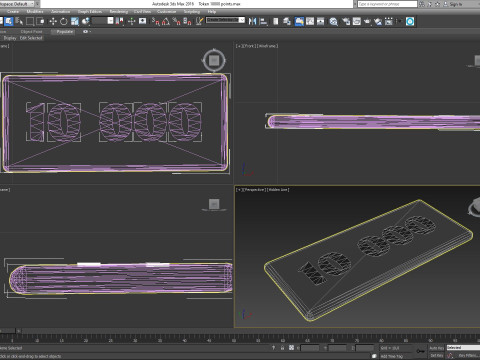Open the Curve Editor icon
480x360 pixels.
tap(310, 22)
